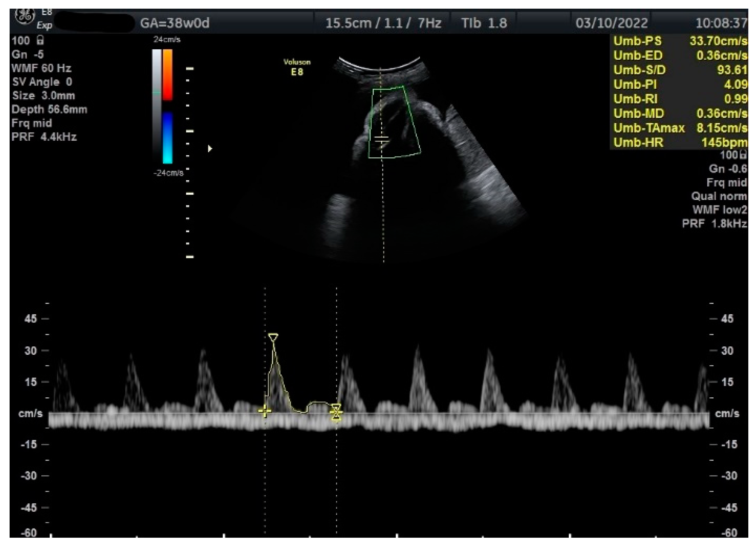Click the blue-cyan negative velocity color bar
756x547 pixels.
click(167, 138)
